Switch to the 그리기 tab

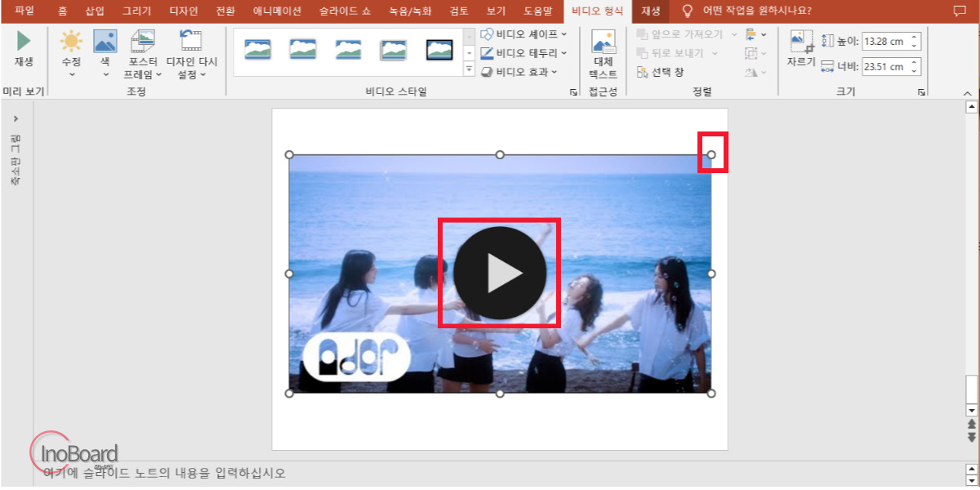[x=136, y=11]
